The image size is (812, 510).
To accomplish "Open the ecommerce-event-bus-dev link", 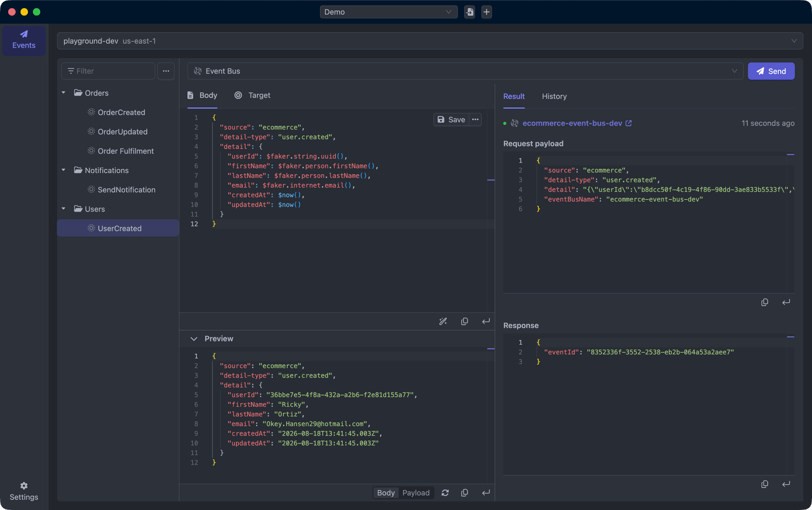I will (572, 123).
